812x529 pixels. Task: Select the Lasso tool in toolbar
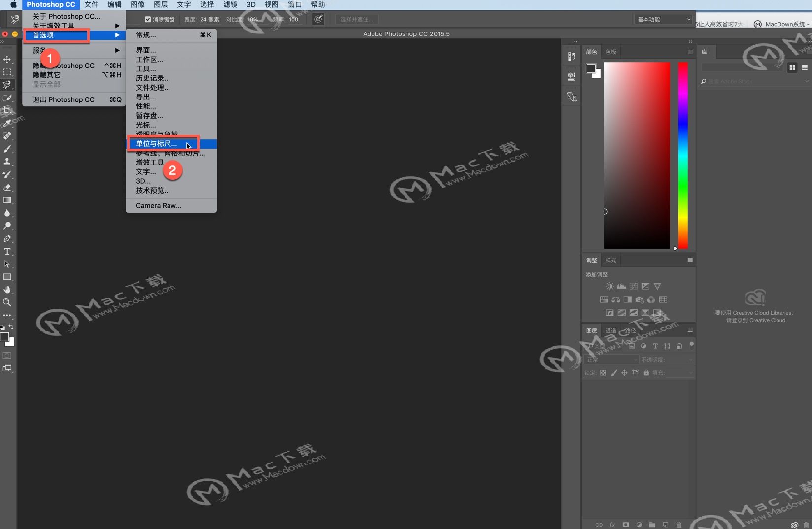(7, 85)
